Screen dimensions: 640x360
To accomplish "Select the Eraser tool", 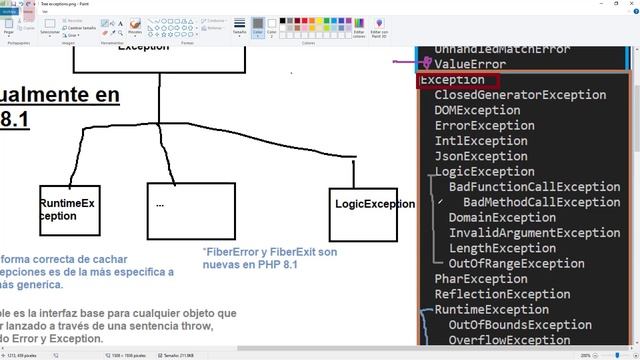I will 105,33.
